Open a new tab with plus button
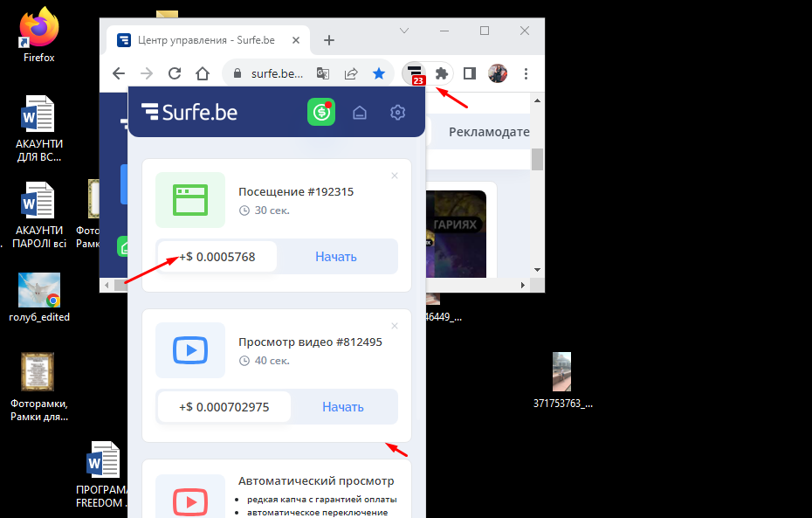 click(x=329, y=40)
